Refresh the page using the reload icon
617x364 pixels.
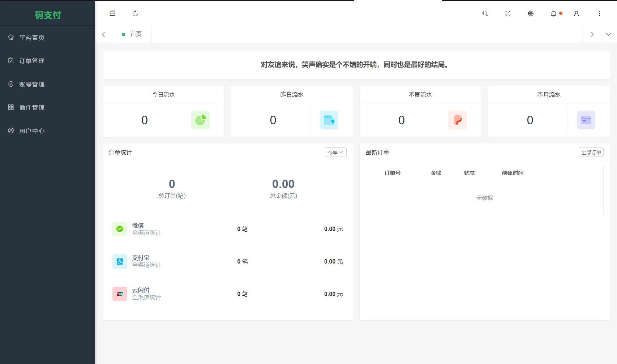tap(136, 13)
